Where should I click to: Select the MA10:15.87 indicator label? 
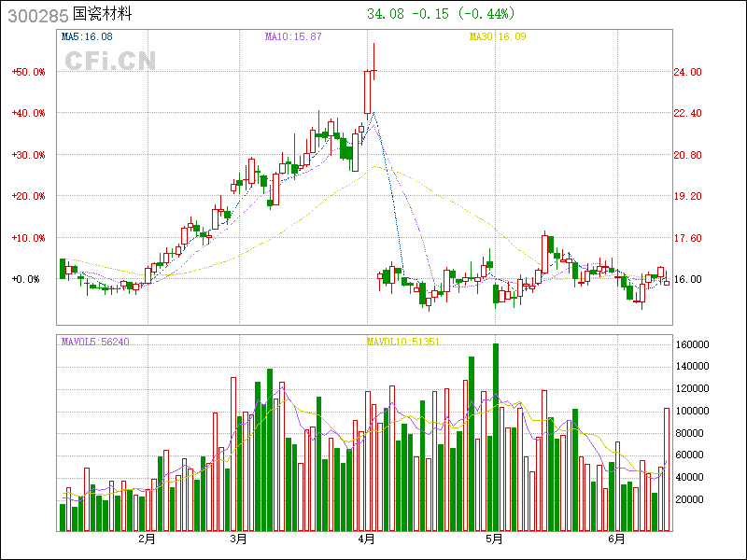pyautogui.click(x=293, y=36)
